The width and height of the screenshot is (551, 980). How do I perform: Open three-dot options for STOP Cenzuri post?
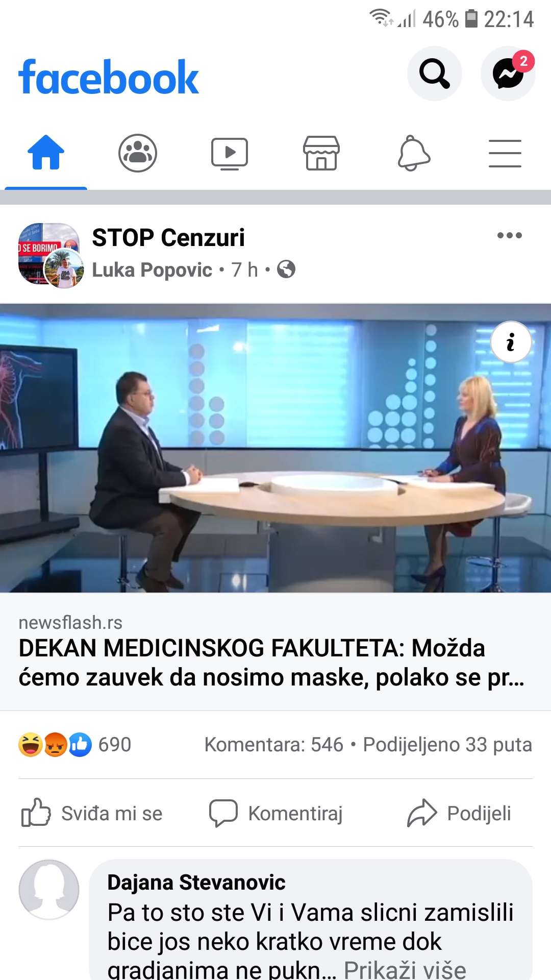point(510,235)
